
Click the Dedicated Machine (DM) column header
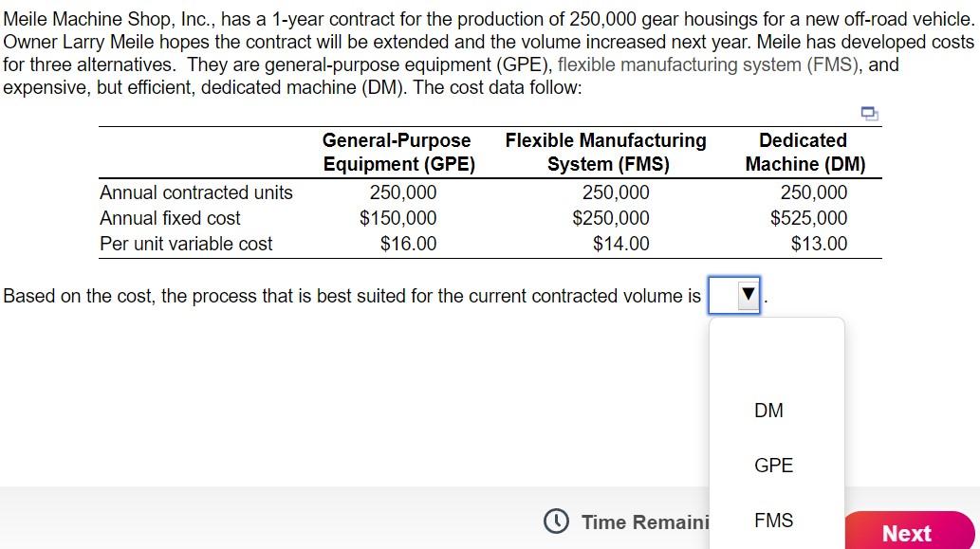coord(804,152)
